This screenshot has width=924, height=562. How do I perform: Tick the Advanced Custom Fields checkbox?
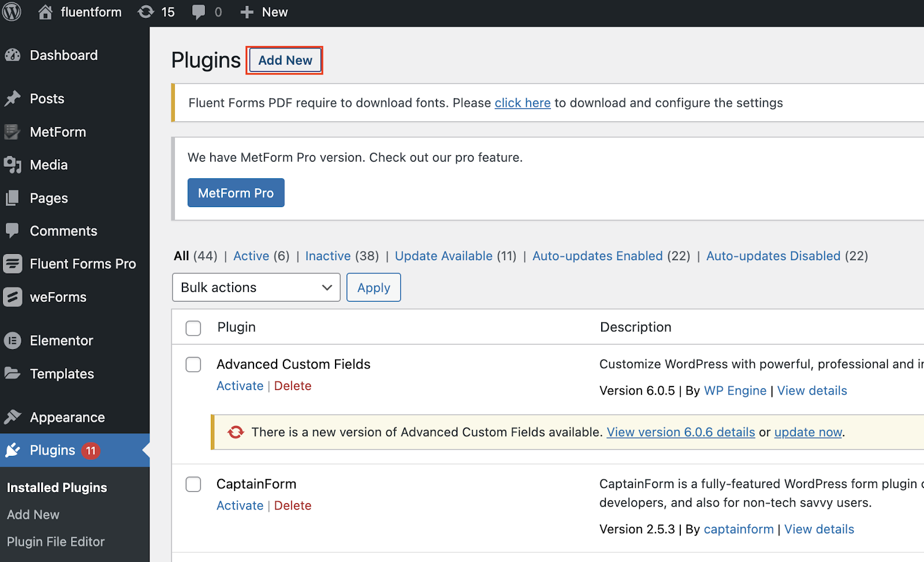(193, 365)
